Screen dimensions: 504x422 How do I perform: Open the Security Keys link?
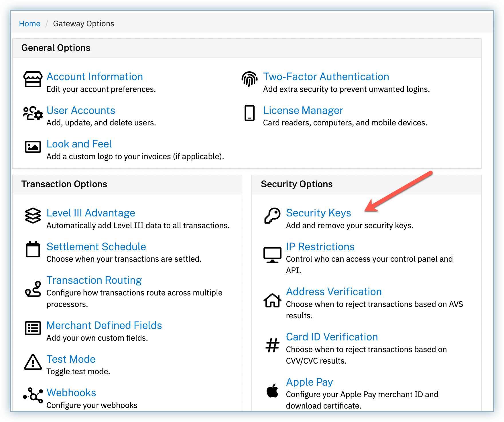318,213
